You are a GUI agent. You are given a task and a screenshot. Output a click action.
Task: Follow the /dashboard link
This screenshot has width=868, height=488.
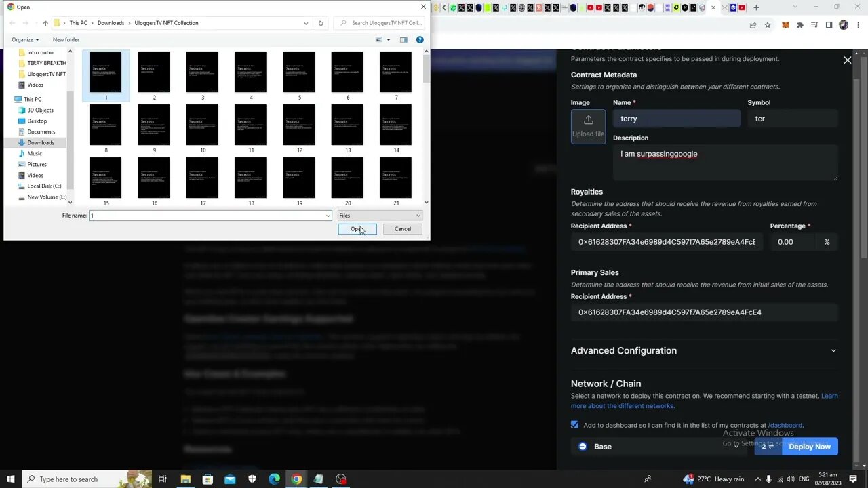785,425
